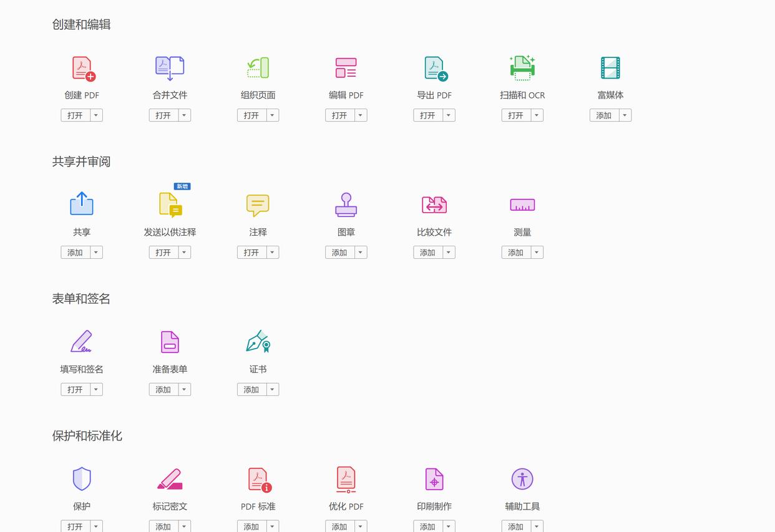Open the 合并文件 tool icon
Image resolution: width=775 pixels, height=532 pixels.
click(170, 68)
